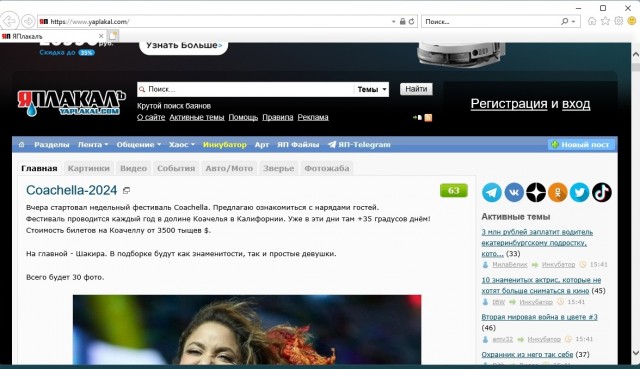
Task: Open the TikTok social icon
Action: 602,192
